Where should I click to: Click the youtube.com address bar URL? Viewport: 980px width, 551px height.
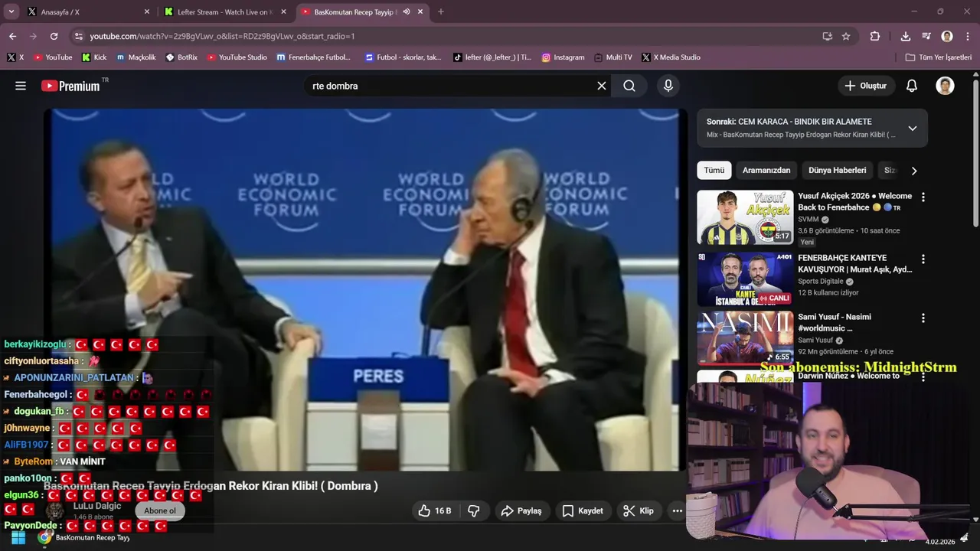(222, 36)
